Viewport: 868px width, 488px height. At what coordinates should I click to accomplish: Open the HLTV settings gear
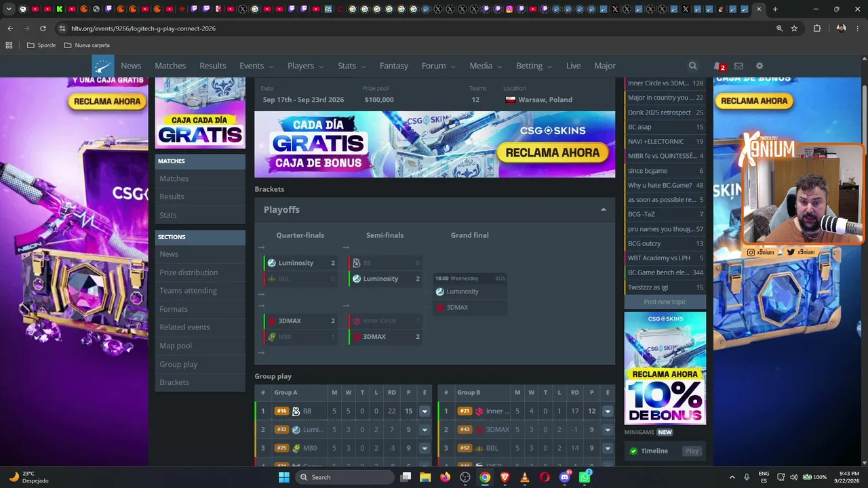pyautogui.click(x=759, y=66)
